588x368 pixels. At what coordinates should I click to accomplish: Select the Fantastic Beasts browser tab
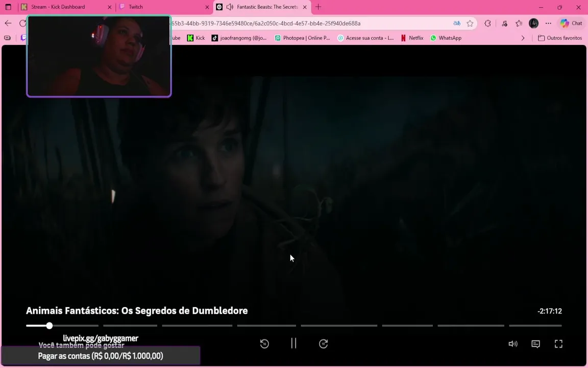click(262, 7)
